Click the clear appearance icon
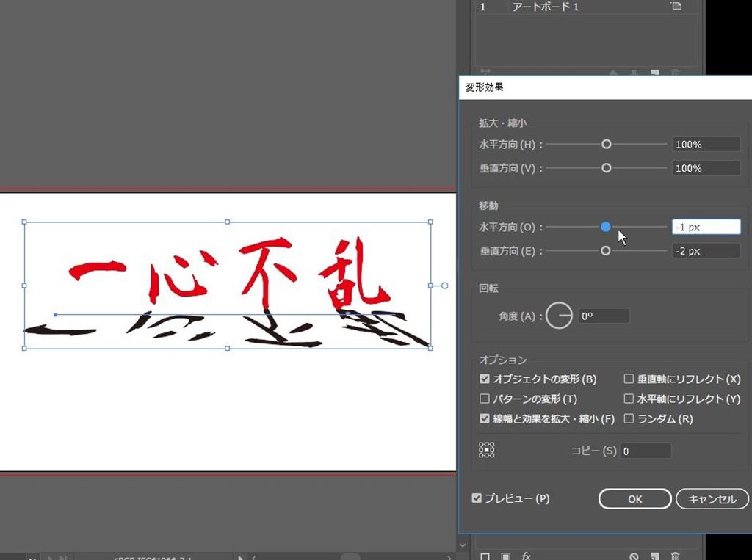 pyautogui.click(x=635, y=556)
